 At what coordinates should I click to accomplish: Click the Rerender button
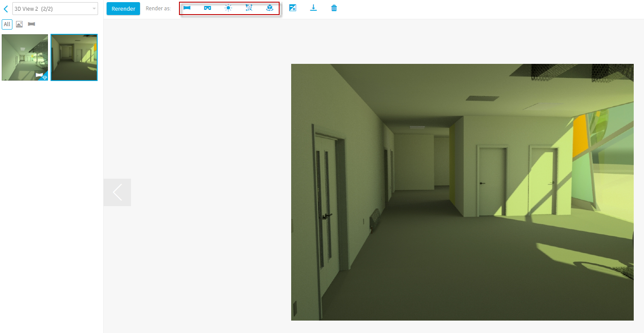pos(123,8)
